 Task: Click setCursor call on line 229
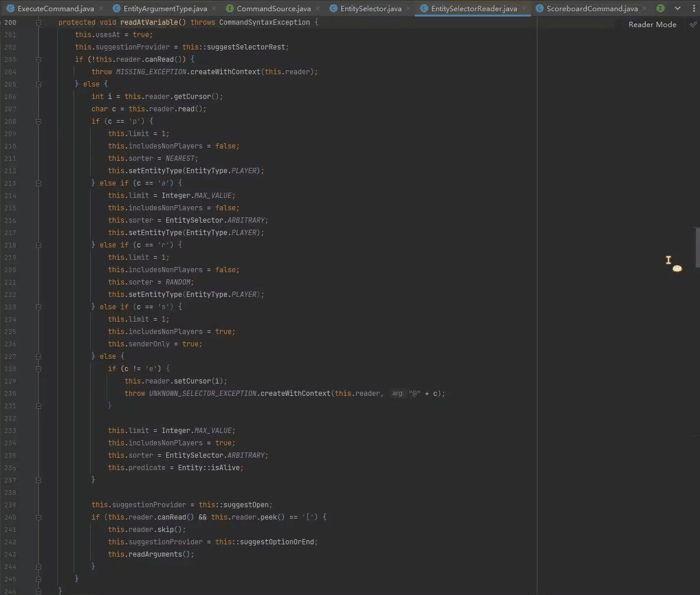click(x=192, y=381)
